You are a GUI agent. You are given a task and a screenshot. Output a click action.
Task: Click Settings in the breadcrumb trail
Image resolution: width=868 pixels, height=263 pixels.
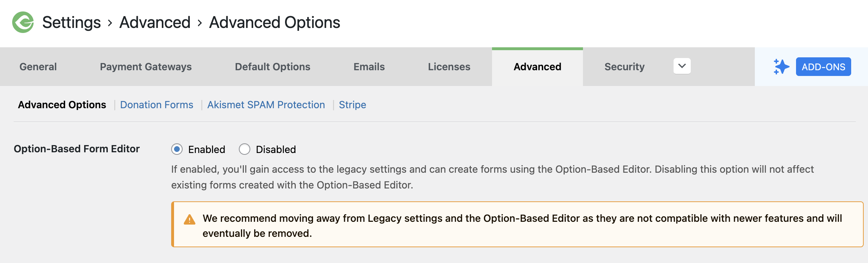pyautogui.click(x=71, y=23)
